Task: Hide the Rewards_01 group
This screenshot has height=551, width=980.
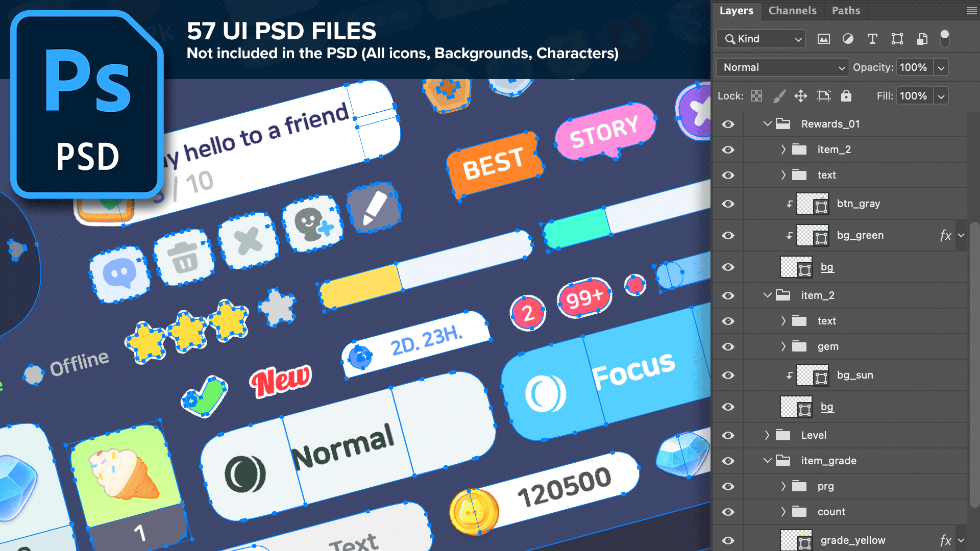Action: pos(728,124)
